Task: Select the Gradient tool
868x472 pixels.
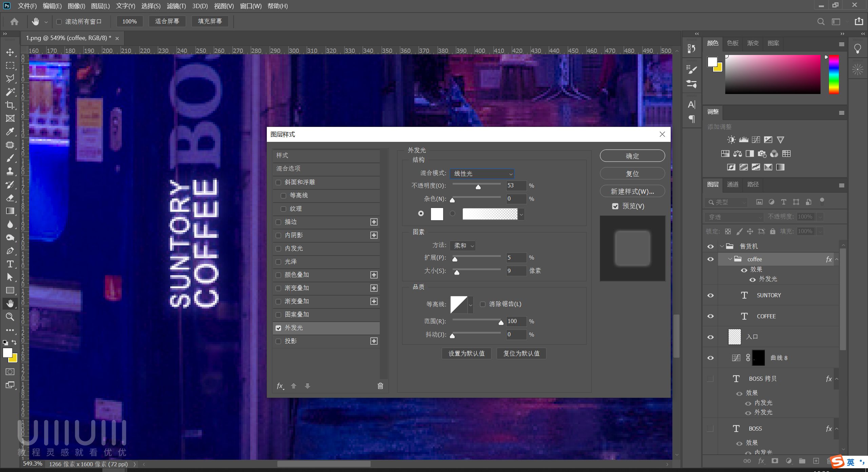Action: pyautogui.click(x=10, y=211)
